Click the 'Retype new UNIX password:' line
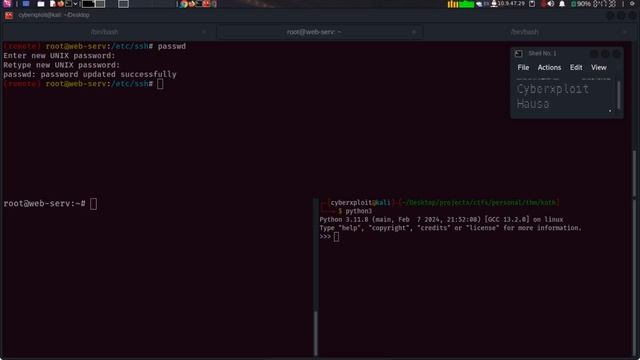The height and width of the screenshot is (360, 640). point(62,65)
